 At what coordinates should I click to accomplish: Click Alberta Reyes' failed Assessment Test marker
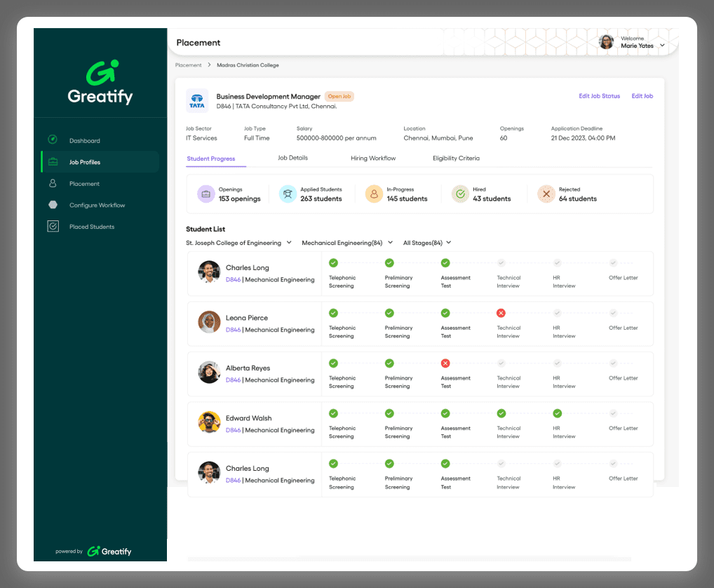click(445, 363)
